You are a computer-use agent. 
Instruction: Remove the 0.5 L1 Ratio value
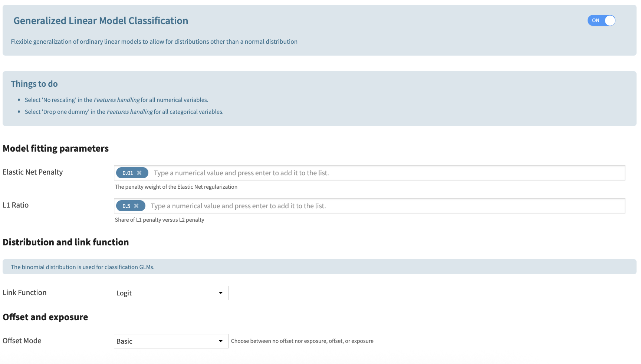[x=136, y=206]
